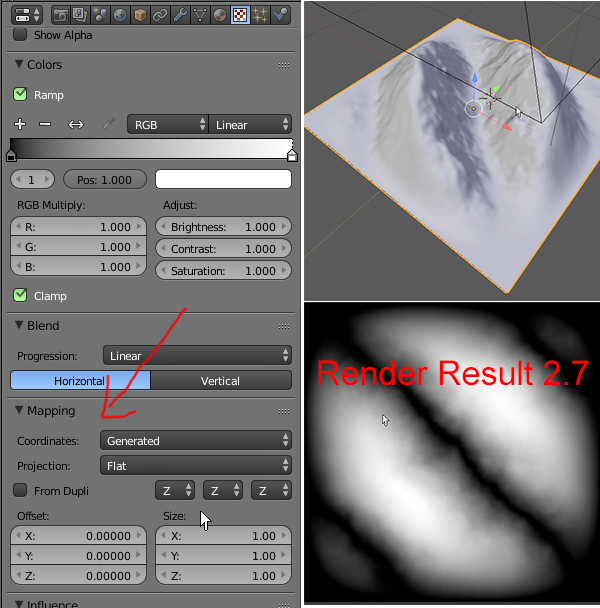The height and width of the screenshot is (608, 600).
Task: Grab the Colors panel drag handle
Action: (284, 65)
